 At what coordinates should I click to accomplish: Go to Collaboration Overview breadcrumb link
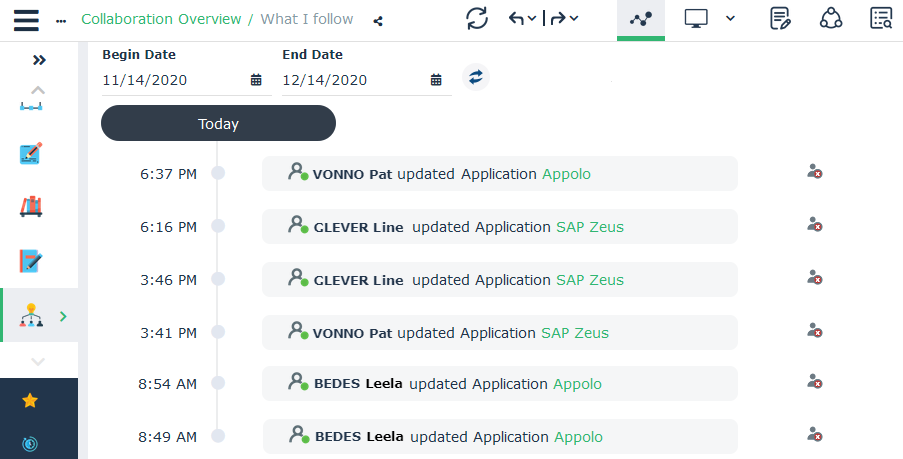(161, 19)
